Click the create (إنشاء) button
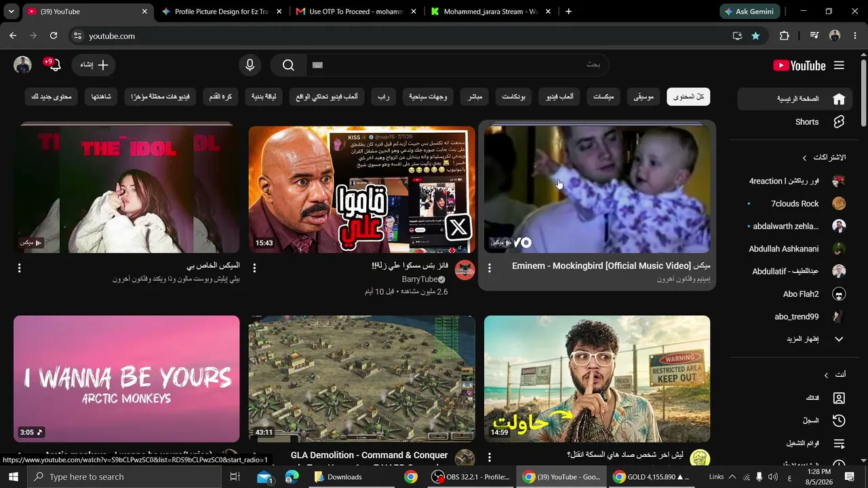The width and height of the screenshot is (868, 488). click(x=94, y=65)
